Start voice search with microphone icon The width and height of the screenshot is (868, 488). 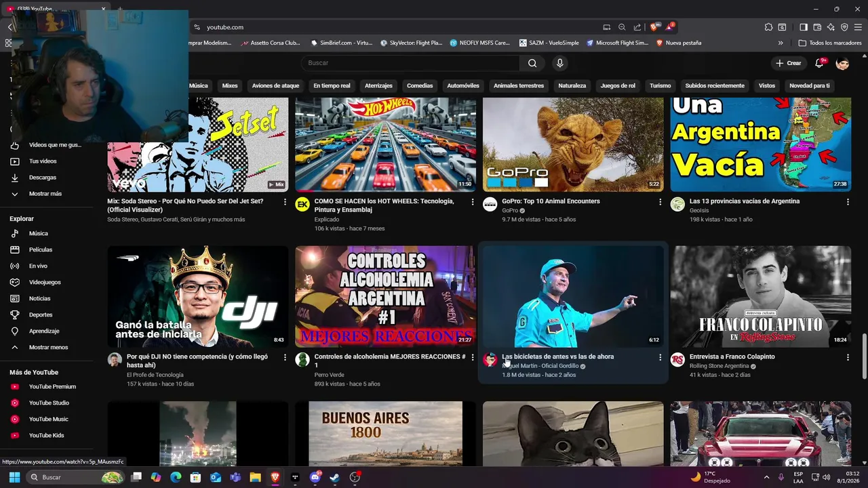pos(559,63)
